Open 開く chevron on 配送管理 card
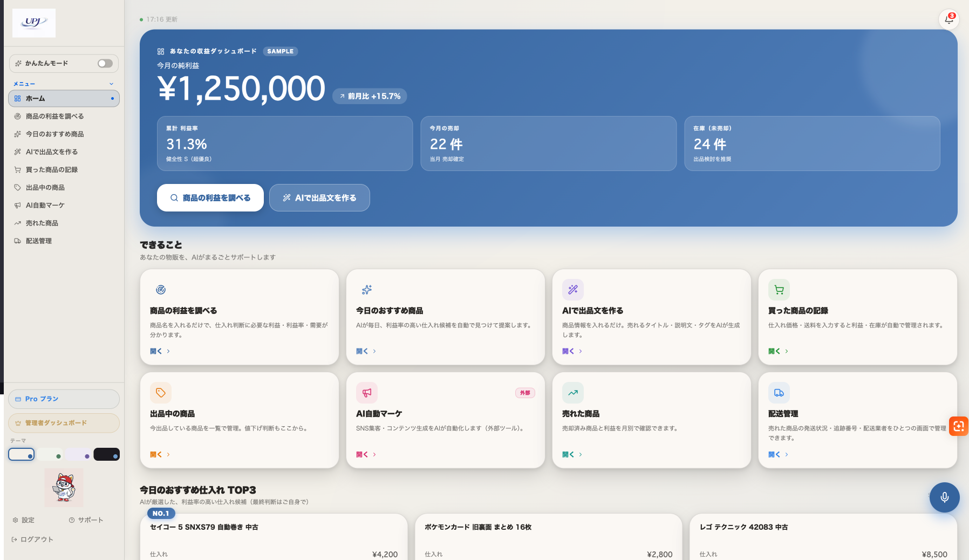This screenshot has height=560, width=969. [787, 455]
